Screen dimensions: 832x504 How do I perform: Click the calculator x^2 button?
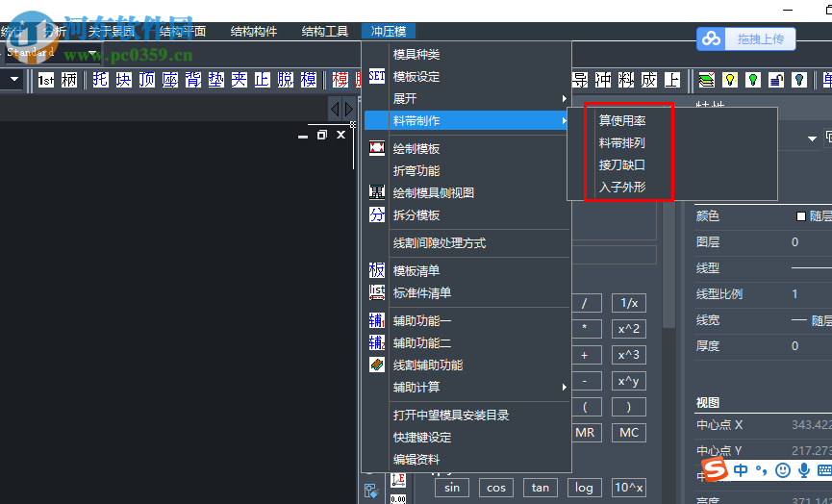(629, 329)
